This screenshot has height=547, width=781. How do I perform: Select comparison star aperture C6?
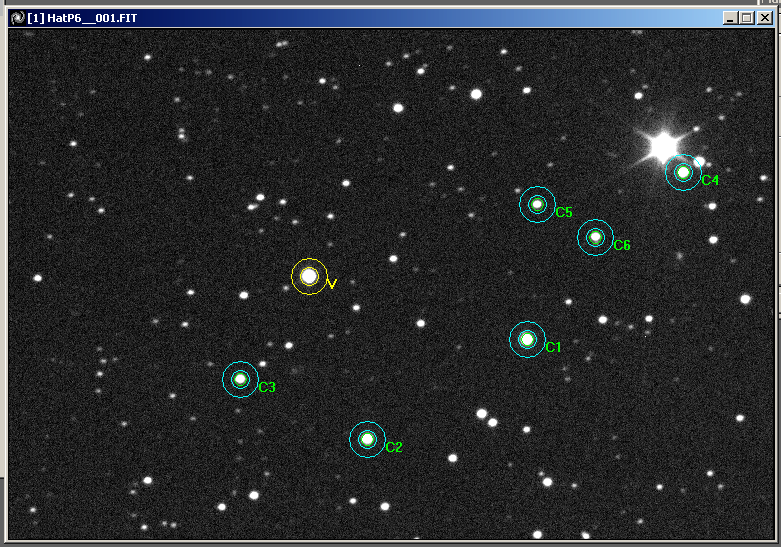[x=596, y=238]
